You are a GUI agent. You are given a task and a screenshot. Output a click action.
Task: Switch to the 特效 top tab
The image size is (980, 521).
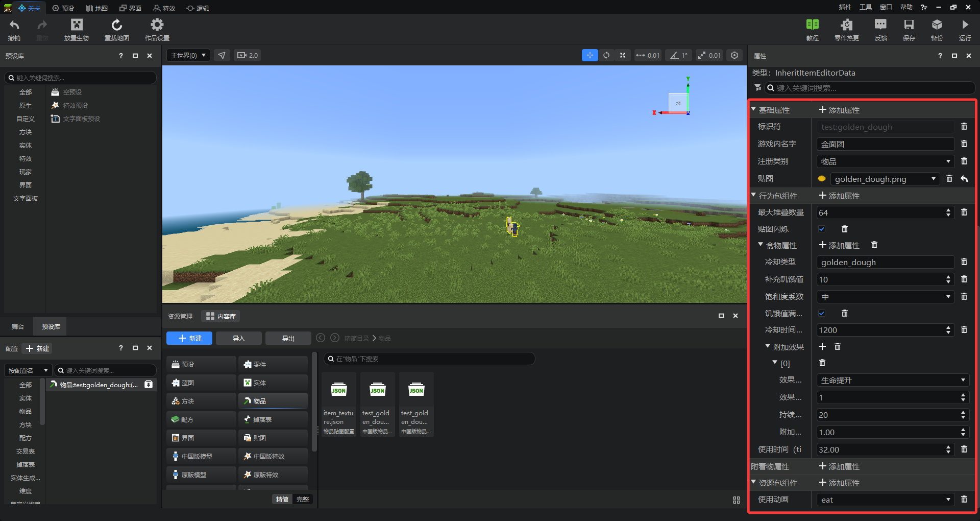click(x=164, y=8)
